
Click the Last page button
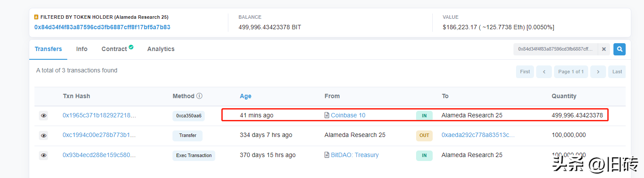coord(617,72)
